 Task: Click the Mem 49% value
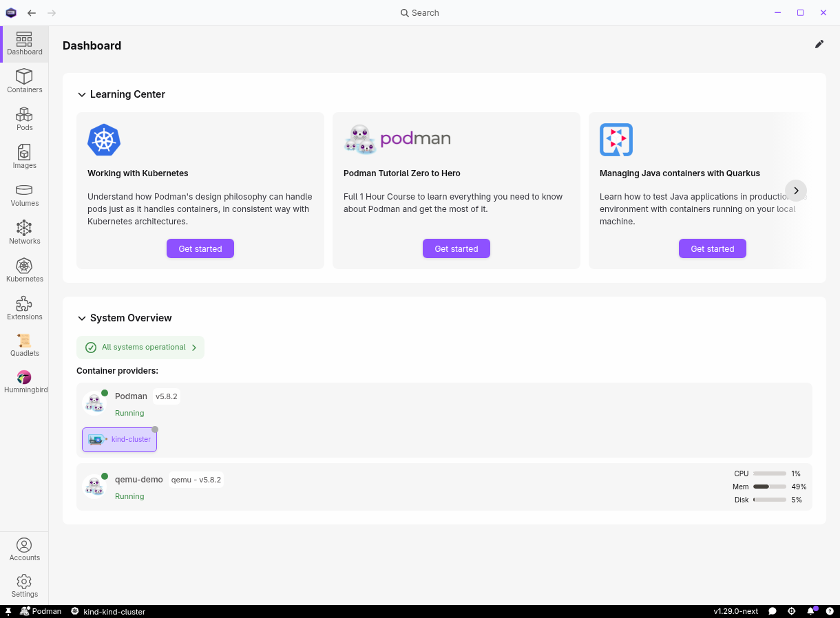point(799,487)
